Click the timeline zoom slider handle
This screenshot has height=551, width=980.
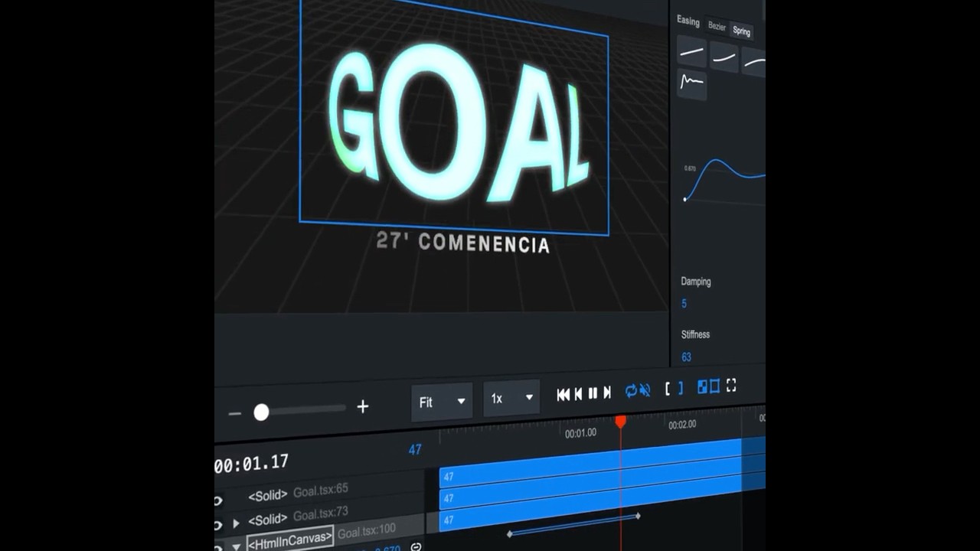(x=261, y=412)
